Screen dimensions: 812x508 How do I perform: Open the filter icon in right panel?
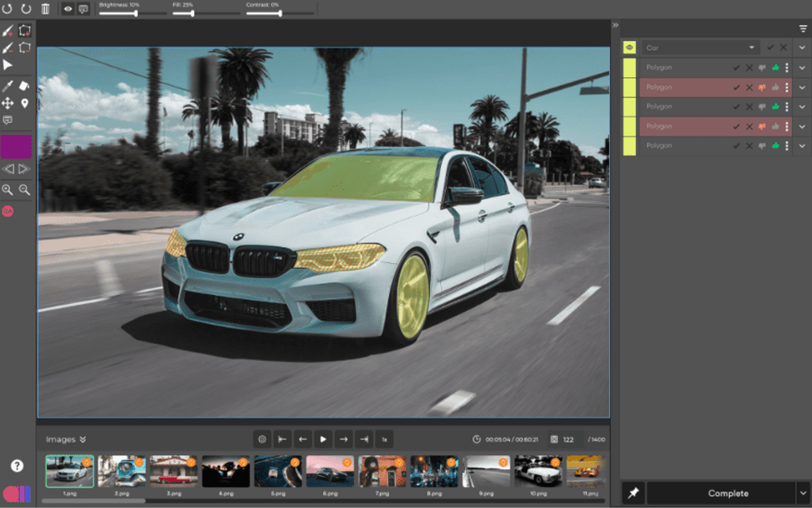[x=803, y=28]
